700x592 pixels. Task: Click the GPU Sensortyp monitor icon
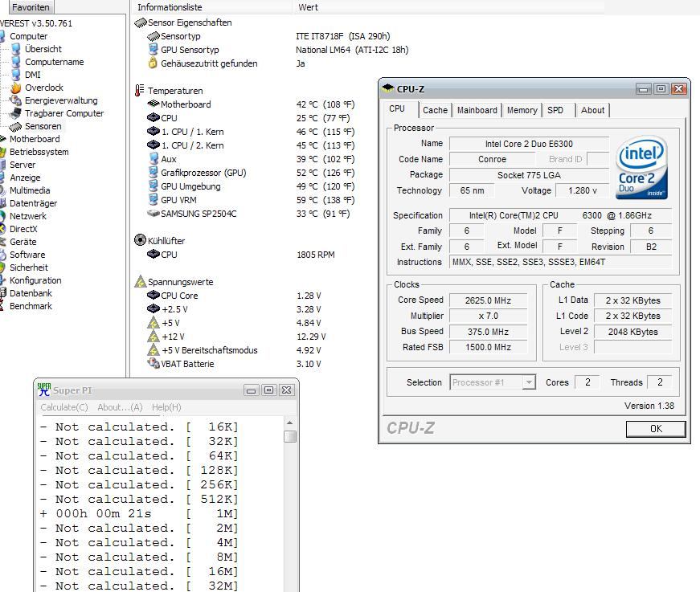(154, 50)
